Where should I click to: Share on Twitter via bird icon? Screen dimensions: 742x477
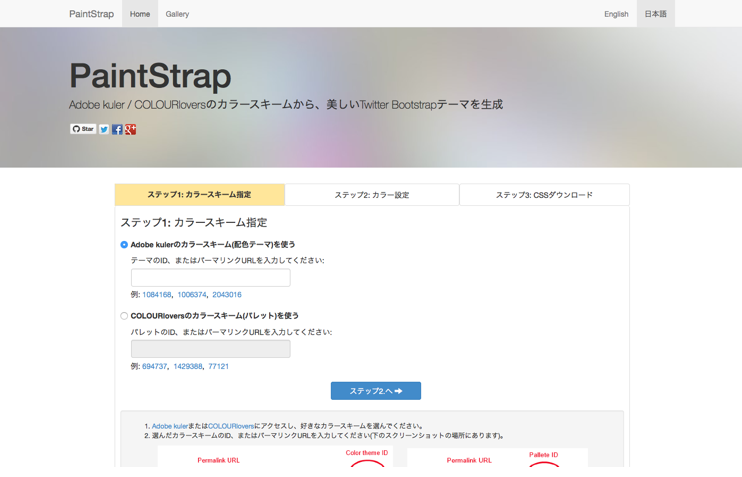coord(104,129)
